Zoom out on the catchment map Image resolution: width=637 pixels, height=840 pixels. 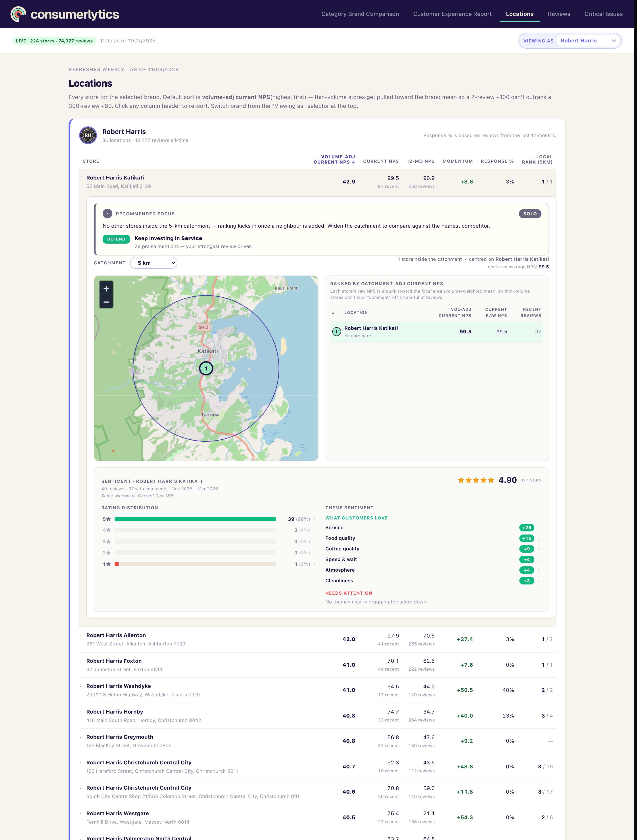coord(106,302)
